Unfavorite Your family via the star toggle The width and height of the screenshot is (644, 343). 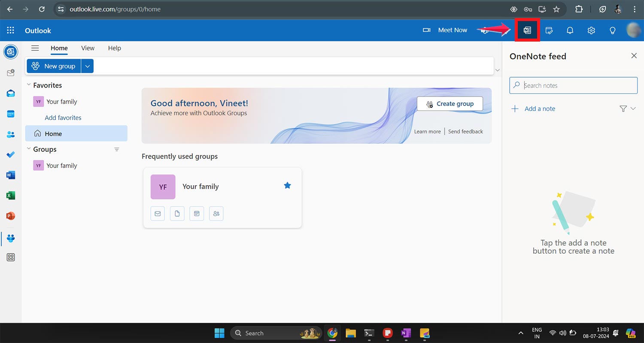[x=287, y=185]
